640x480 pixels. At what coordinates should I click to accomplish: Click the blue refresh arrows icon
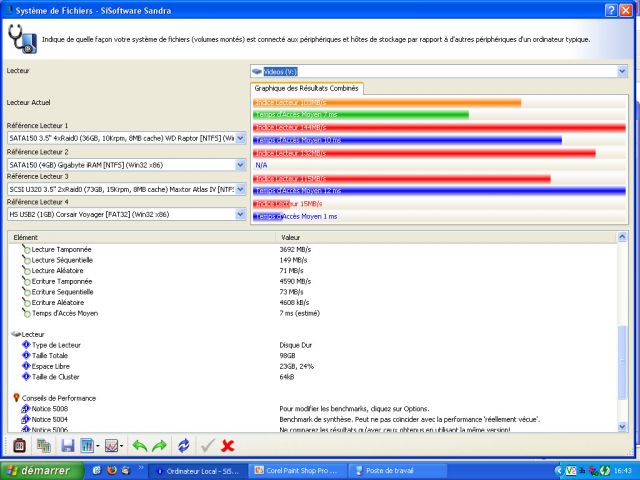(184, 445)
